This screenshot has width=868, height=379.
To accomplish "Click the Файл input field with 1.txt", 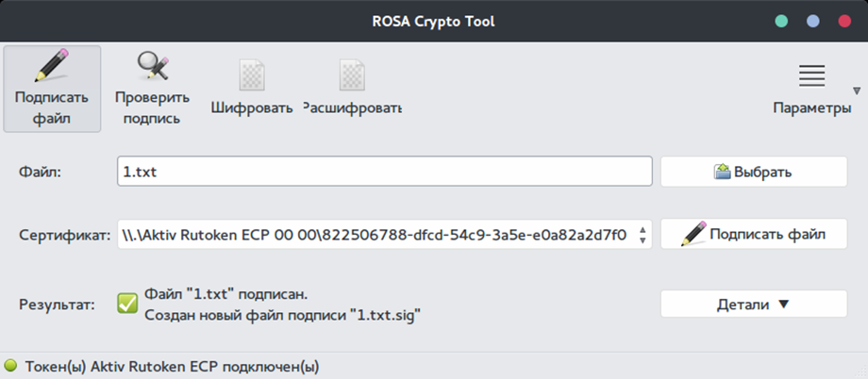I will [x=384, y=173].
